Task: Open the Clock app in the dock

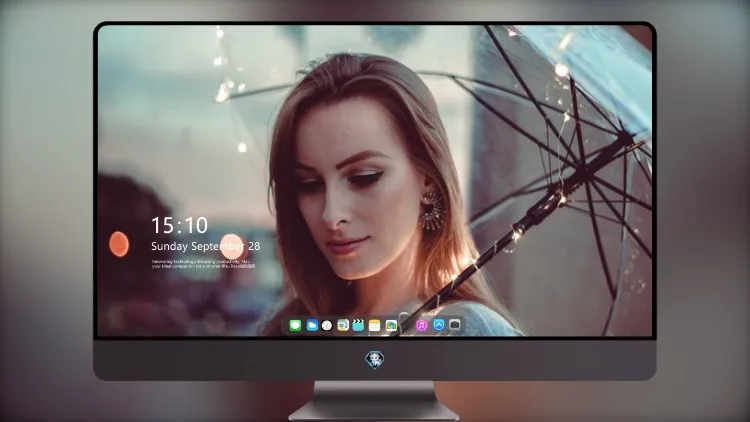Action: (327, 325)
